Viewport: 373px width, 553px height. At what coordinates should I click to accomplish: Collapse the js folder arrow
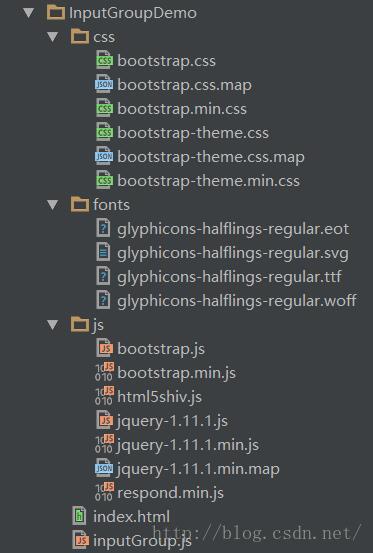(x=53, y=325)
